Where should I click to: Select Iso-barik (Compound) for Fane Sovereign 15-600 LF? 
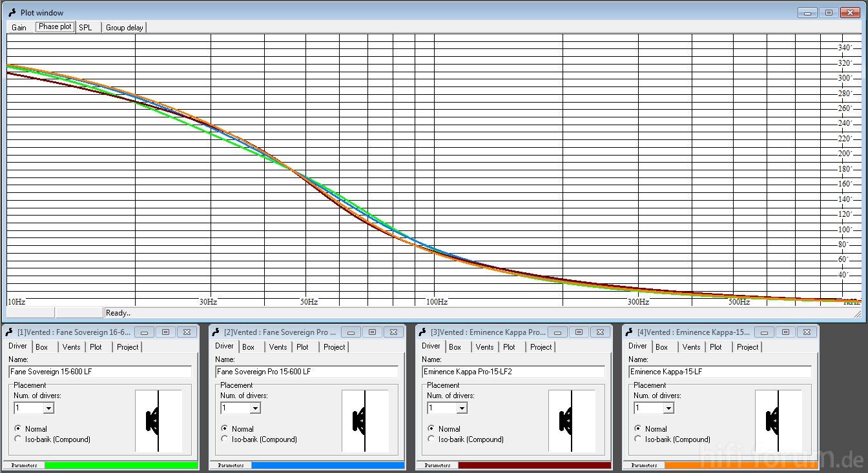(x=18, y=439)
